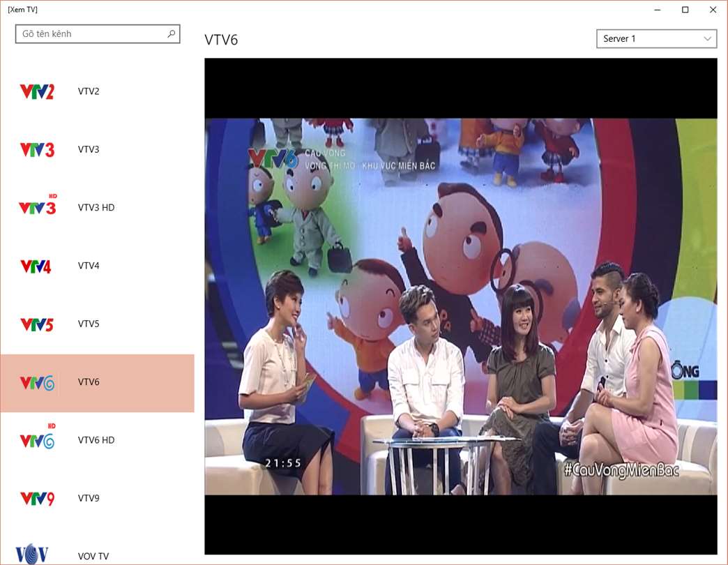Open the Server 1 dropdown

(656, 38)
